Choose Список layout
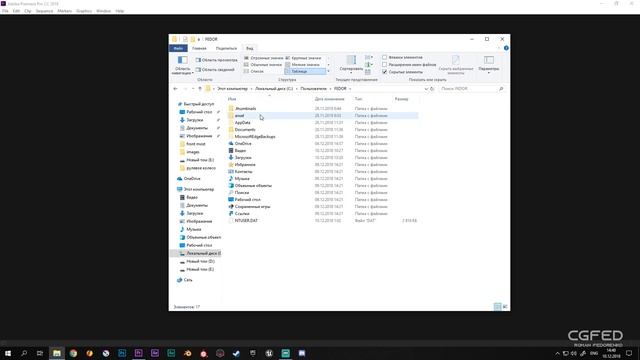This screenshot has height=360, width=640. coord(254,71)
